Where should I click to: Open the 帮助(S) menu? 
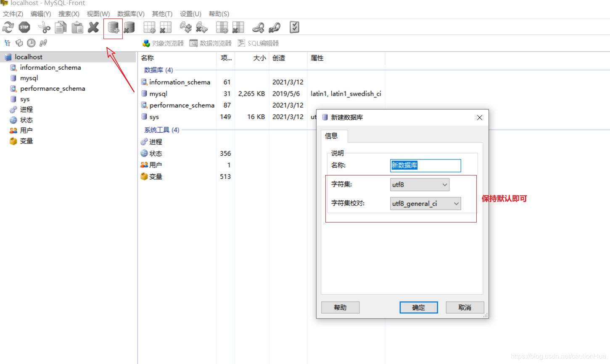[x=219, y=14]
